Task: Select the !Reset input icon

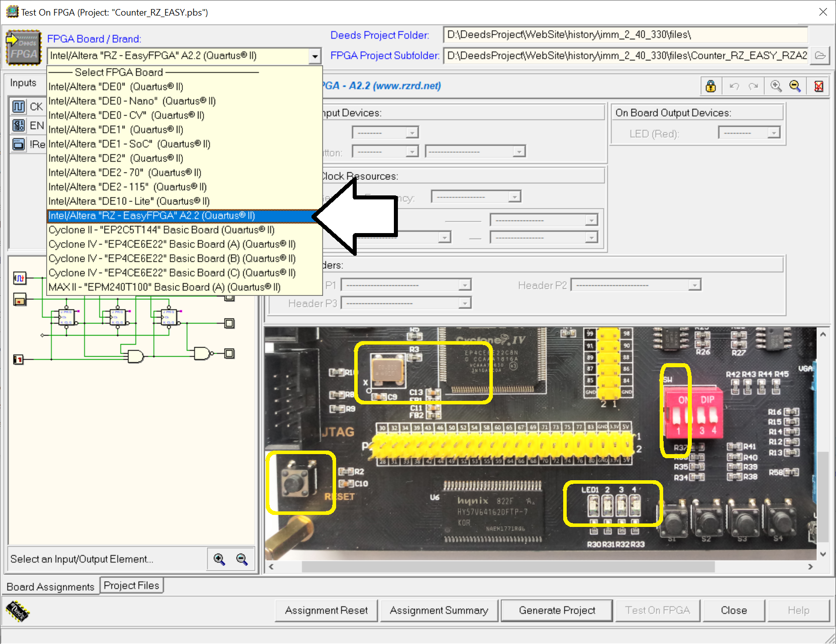Action: pyautogui.click(x=19, y=145)
